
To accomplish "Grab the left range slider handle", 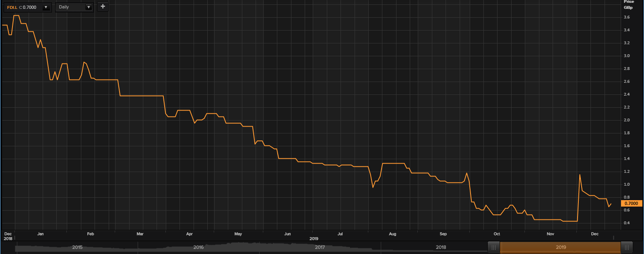I will pyautogui.click(x=494, y=247).
